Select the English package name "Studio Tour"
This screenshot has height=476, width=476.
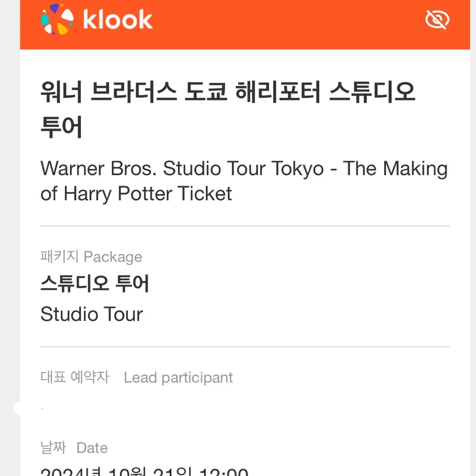click(x=92, y=314)
